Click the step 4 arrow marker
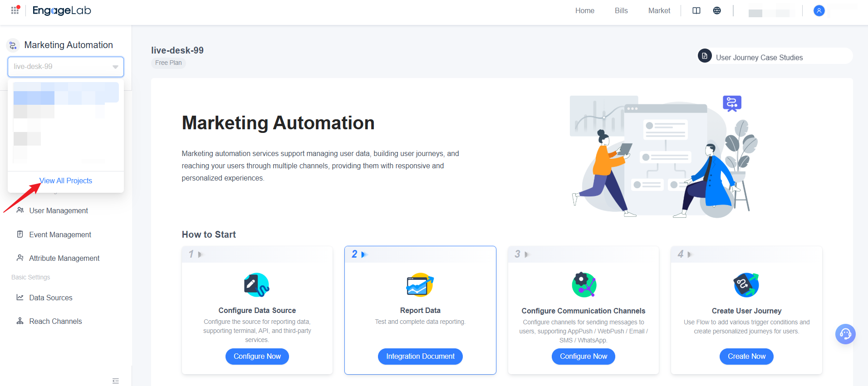Image resolution: width=868 pixels, height=386 pixels. tap(689, 254)
